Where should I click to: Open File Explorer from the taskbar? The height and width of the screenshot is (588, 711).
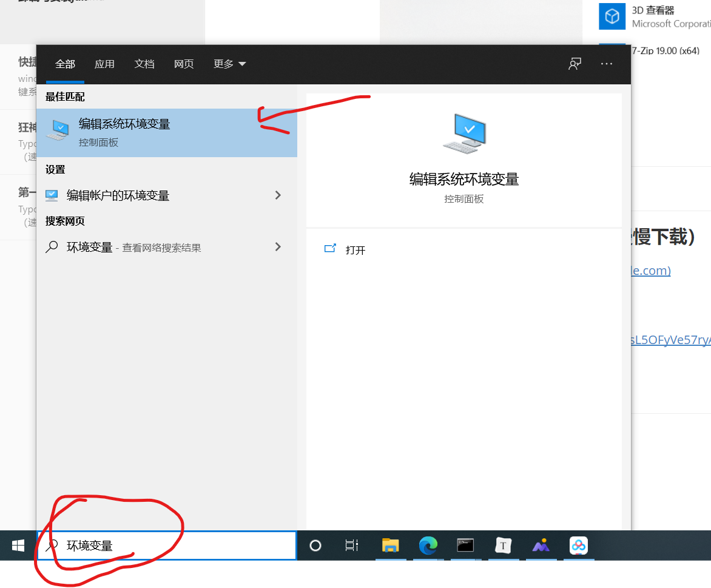(391, 546)
